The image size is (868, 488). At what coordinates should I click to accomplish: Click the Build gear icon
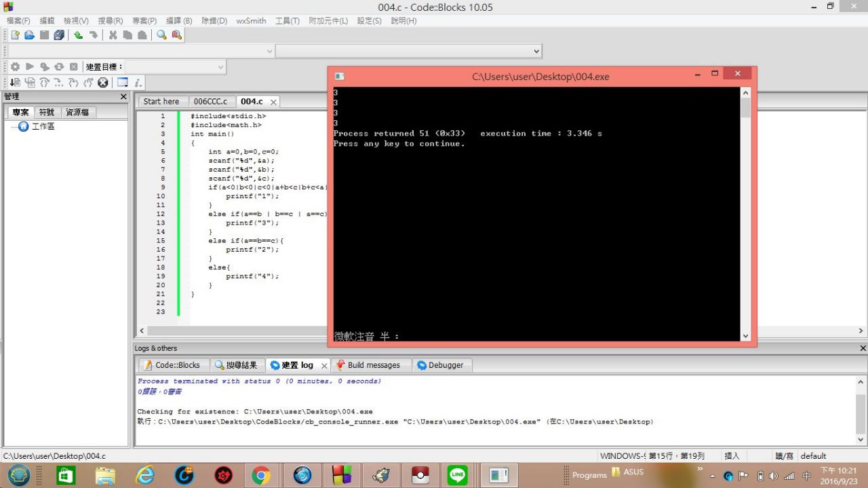pos(15,67)
